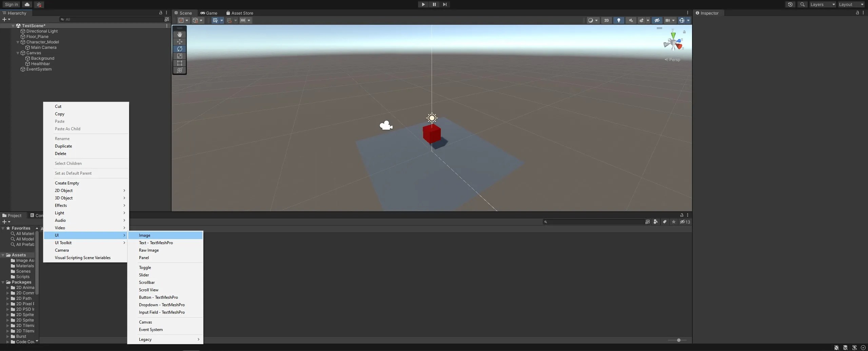Click the Sign in button
The image size is (868, 351).
pos(11,4)
